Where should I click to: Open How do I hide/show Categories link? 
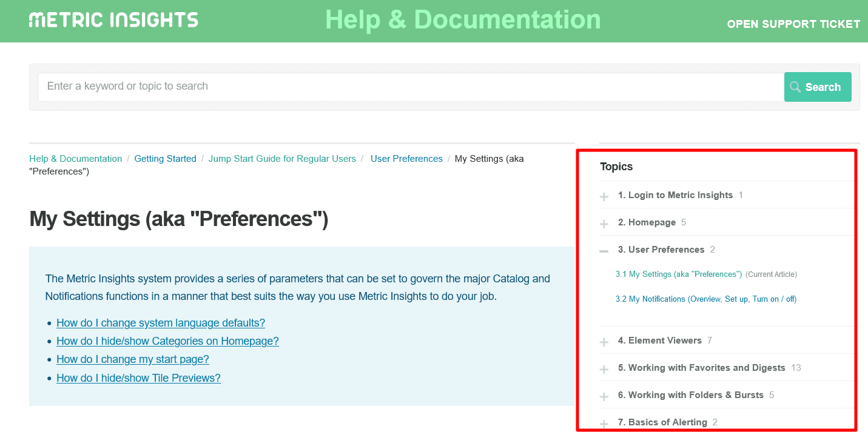(167, 341)
